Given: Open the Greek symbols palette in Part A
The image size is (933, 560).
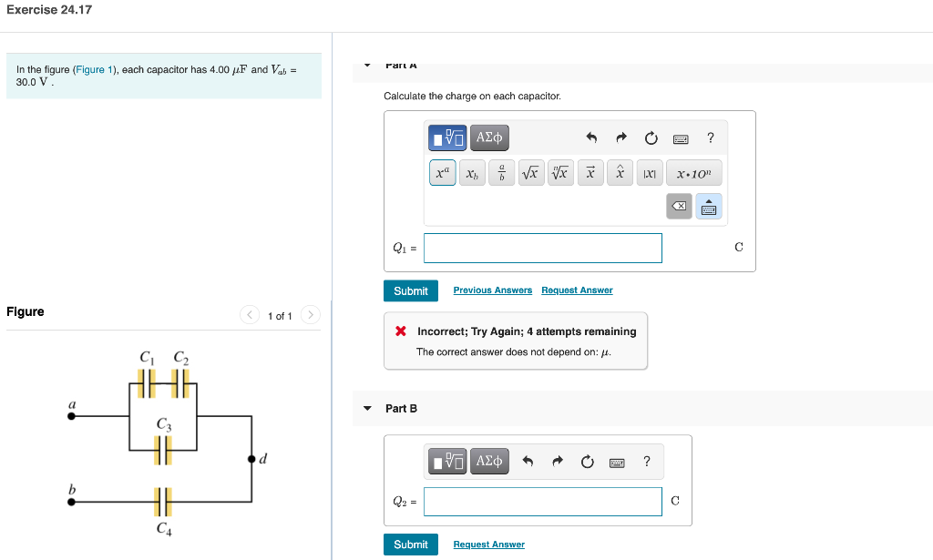Looking at the screenshot, I should click(x=489, y=137).
